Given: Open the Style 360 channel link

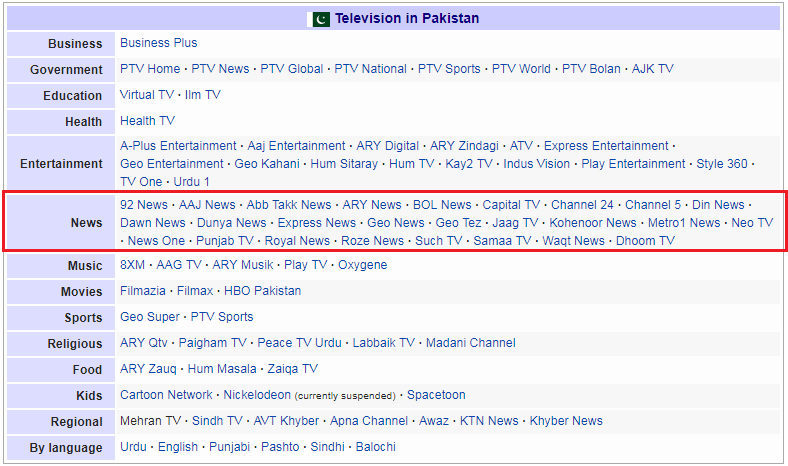Looking at the screenshot, I should [722, 164].
